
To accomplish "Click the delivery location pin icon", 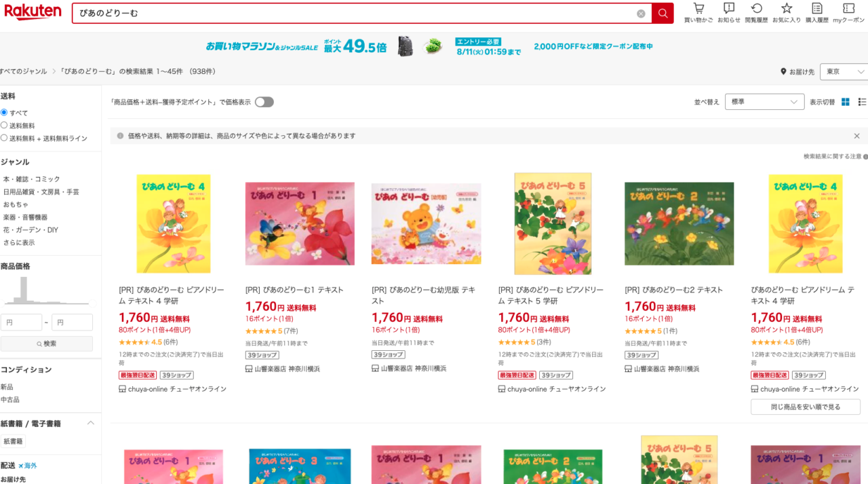I will (x=783, y=72).
